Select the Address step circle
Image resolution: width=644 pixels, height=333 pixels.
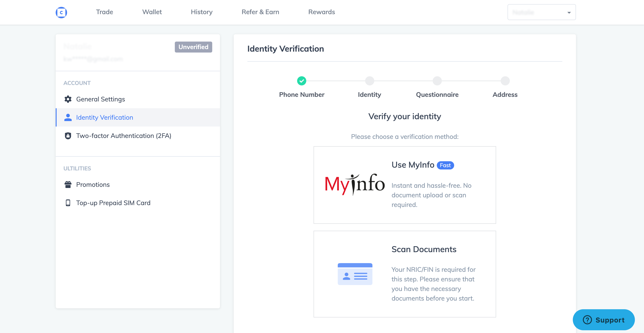(x=505, y=81)
